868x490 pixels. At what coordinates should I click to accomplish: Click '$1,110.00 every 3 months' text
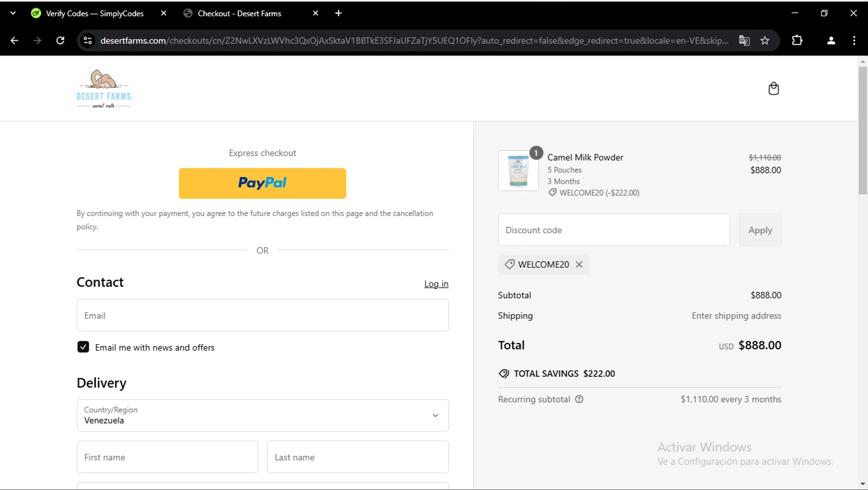[731, 399]
